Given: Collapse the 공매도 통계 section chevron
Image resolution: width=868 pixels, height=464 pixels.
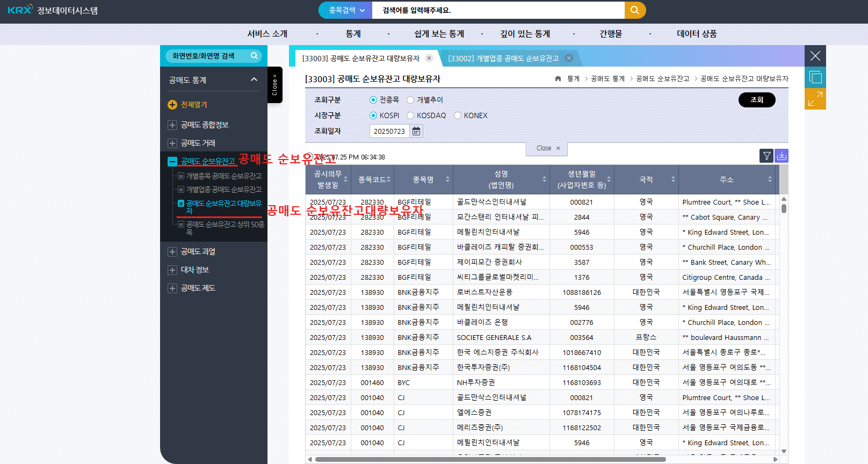Looking at the screenshot, I should tap(254, 79).
